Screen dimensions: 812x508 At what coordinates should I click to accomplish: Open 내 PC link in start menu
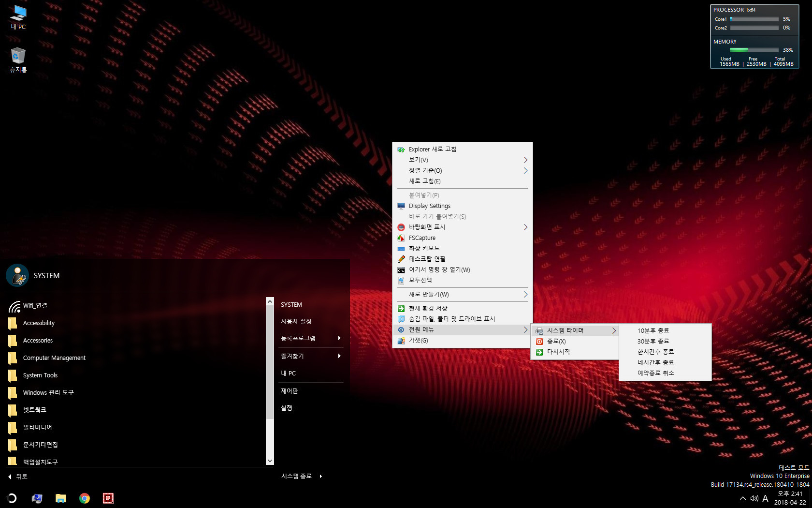[289, 374]
